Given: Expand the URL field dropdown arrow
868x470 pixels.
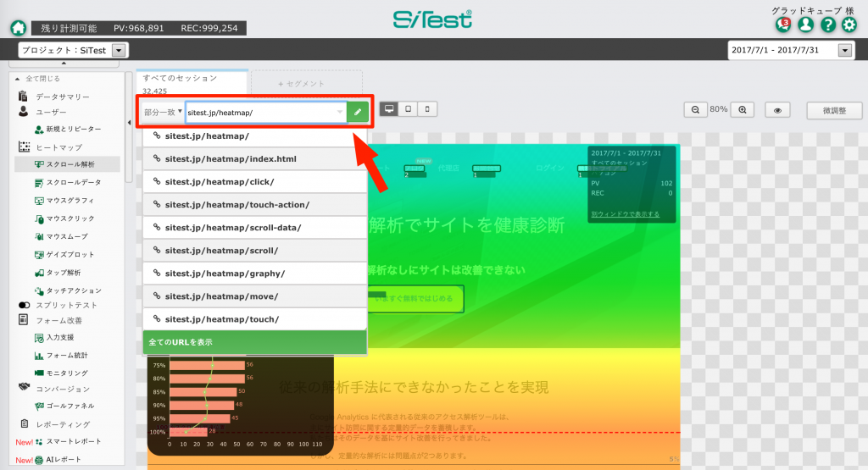Looking at the screenshot, I should pyautogui.click(x=339, y=113).
